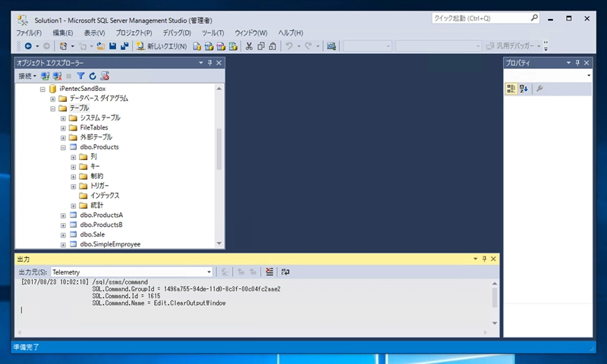Viewport: 607px width, 364px height.
Task: Click Output panel scroll down arrow
Action: [495, 323]
